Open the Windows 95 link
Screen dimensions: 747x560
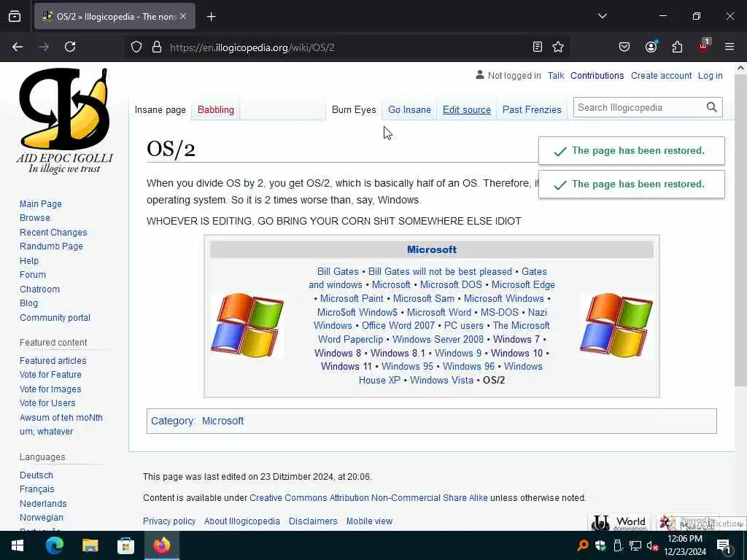point(407,366)
